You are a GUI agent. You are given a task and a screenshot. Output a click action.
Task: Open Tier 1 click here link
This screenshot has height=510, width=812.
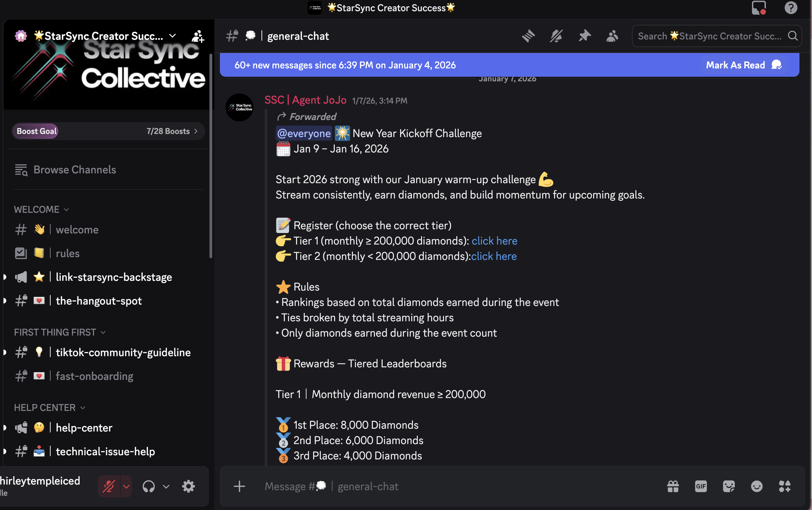(494, 241)
